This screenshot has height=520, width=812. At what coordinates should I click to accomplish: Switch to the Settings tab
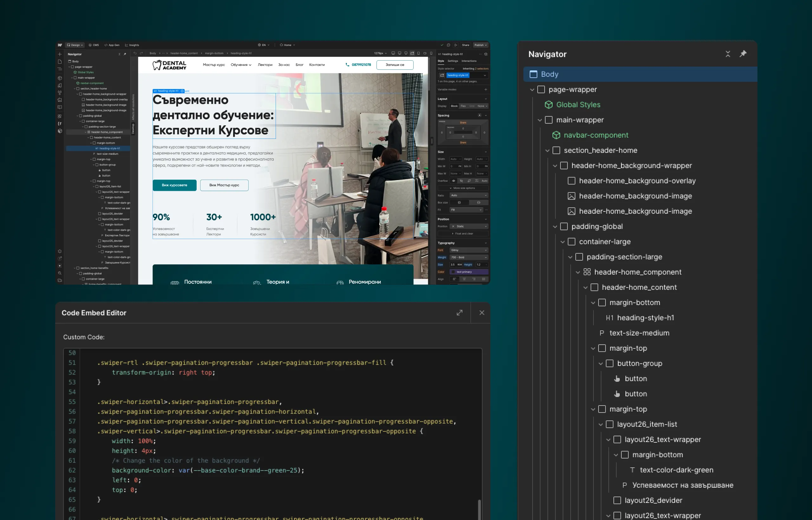point(453,61)
